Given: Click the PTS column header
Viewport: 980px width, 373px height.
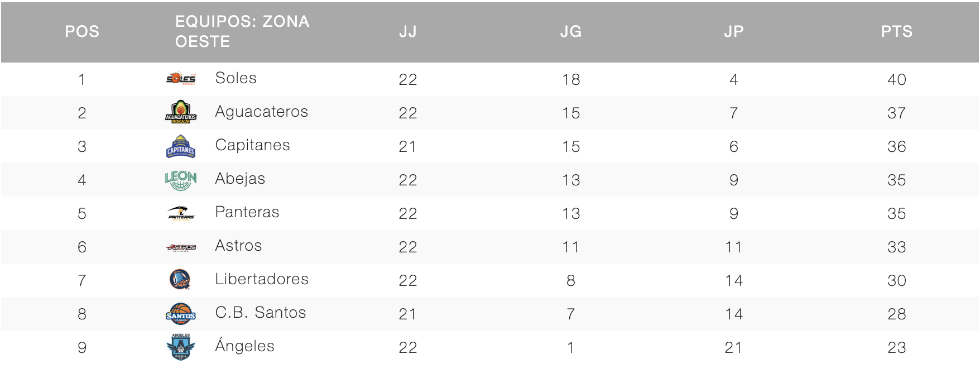Looking at the screenshot, I should pos(896,32).
